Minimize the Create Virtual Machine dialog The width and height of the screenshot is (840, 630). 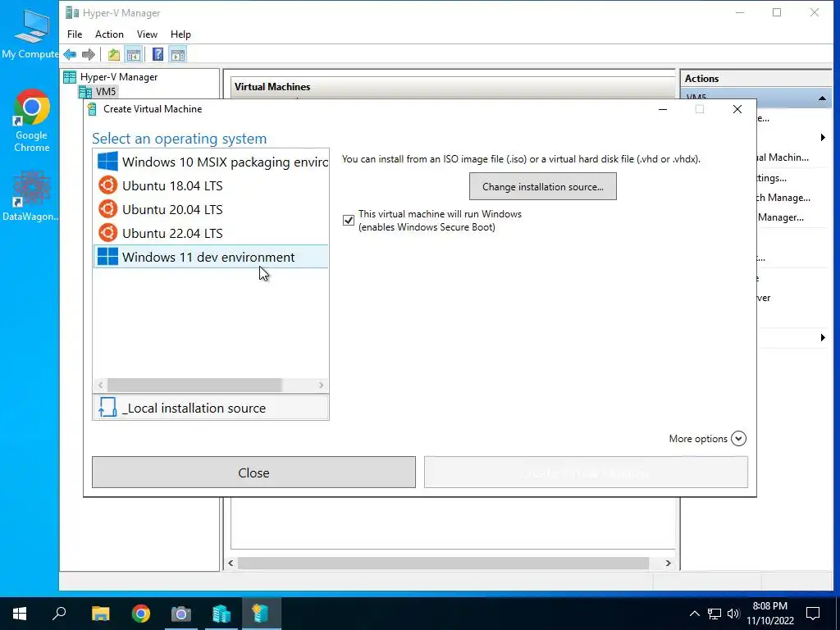tap(663, 109)
